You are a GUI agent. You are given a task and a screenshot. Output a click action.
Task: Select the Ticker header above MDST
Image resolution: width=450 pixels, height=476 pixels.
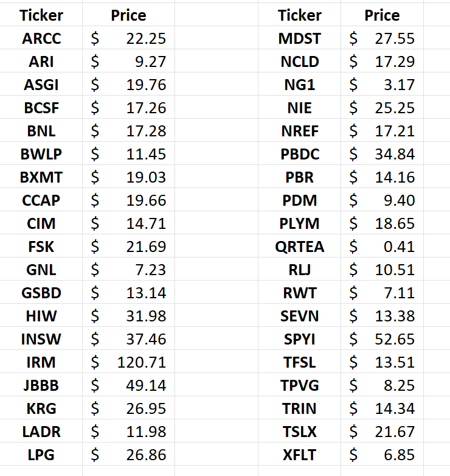tap(300, 16)
